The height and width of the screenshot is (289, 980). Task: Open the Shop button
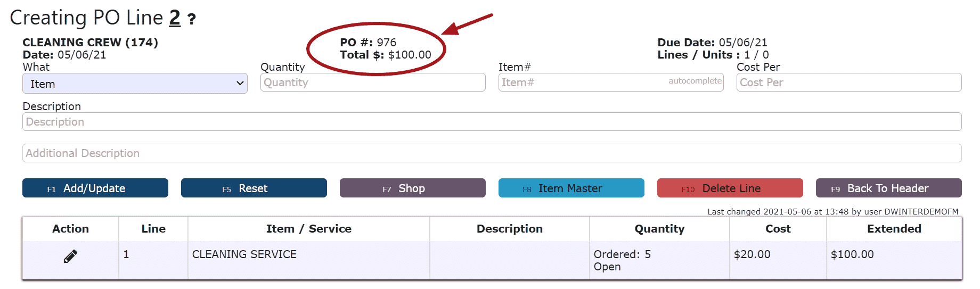[x=413, y=188]
